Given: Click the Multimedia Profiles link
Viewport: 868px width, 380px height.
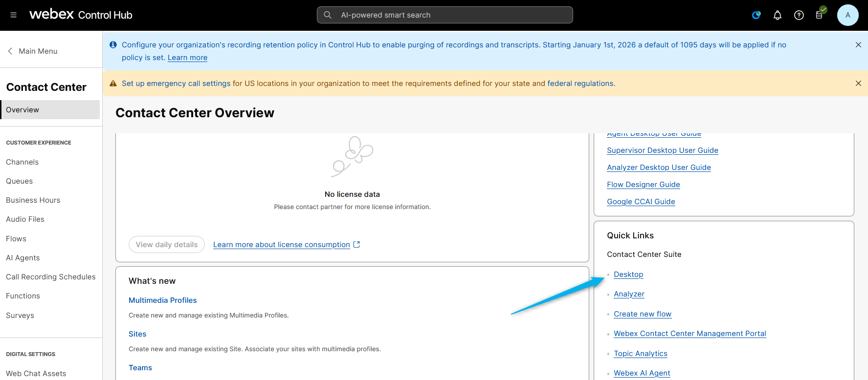Looking at the screenshot, I should pos(162,300).
